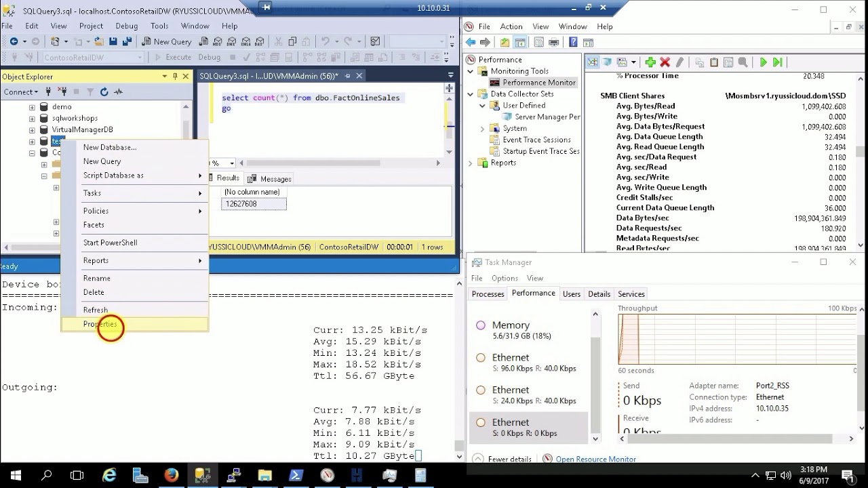
Task: Click the Unfreeze Display green play icon
Action: 763,62
